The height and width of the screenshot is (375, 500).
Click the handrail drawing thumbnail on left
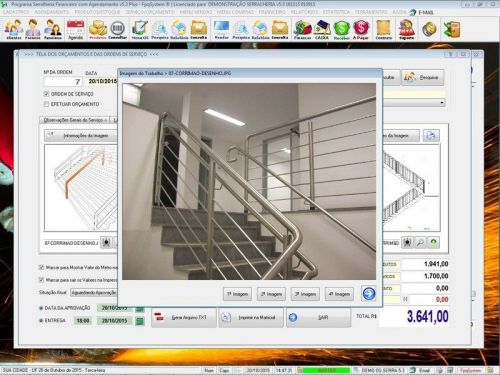(x=81, y=188)
